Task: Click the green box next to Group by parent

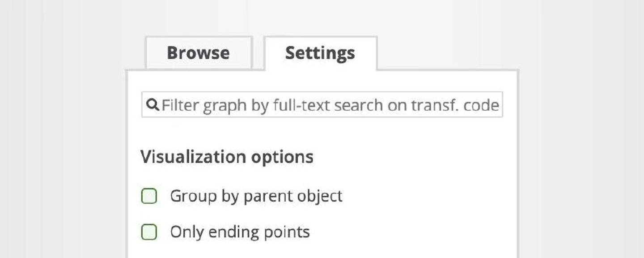Action: pos(149,196)
